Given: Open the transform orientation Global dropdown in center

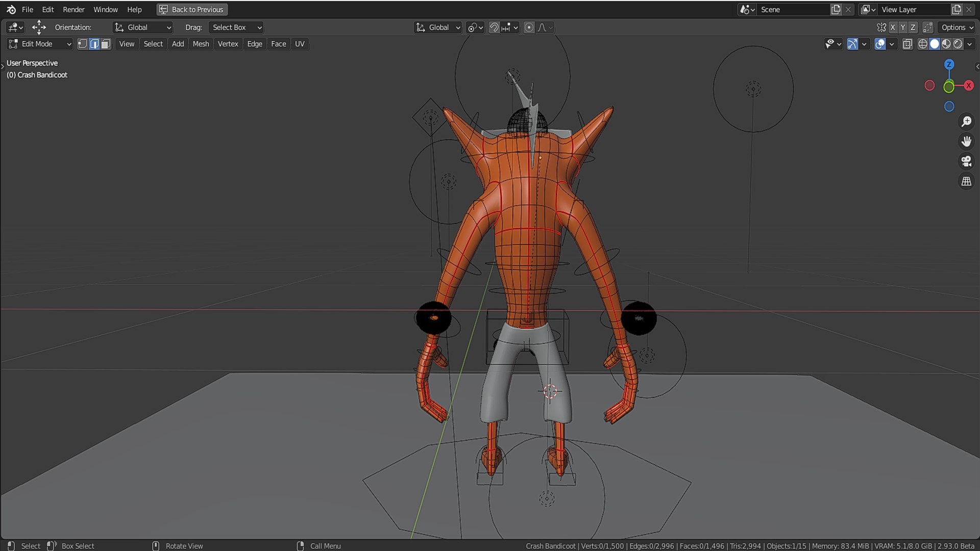Looking at the screenshot, I should 438,28.
